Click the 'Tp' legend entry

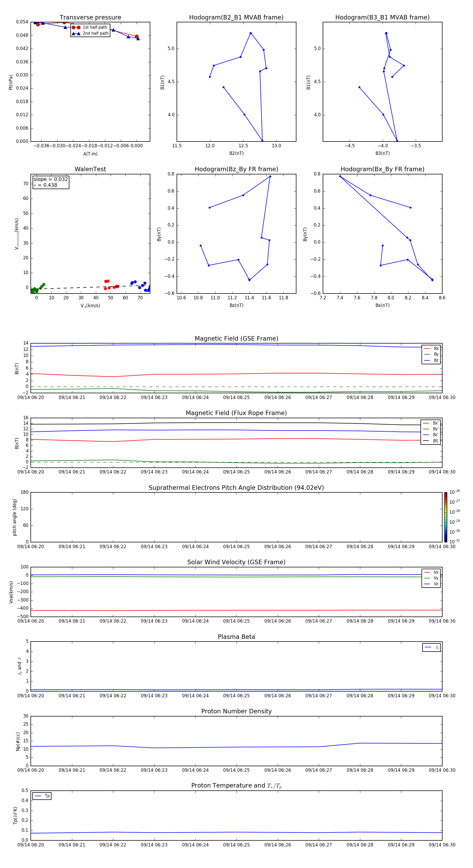pyautogui.click(x=42, y=796)
